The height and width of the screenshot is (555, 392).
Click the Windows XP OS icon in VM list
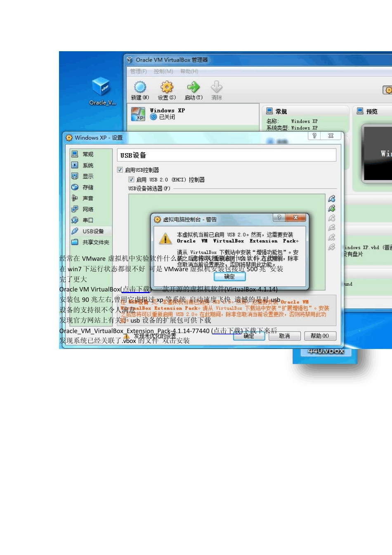(138, 114)
